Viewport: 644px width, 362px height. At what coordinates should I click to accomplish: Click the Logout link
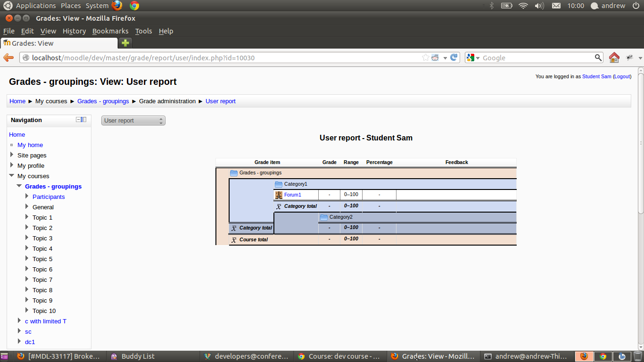click(622, 76)
